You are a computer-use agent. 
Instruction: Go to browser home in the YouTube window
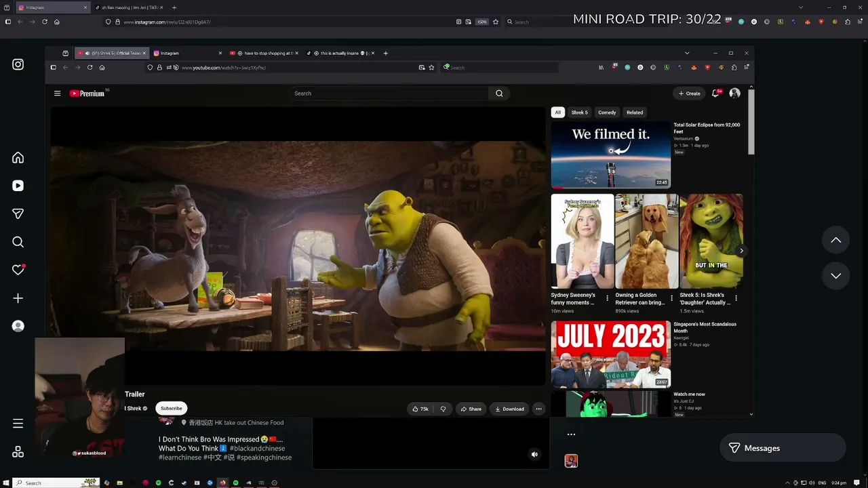pyautogui.click(x=102, y=68)
